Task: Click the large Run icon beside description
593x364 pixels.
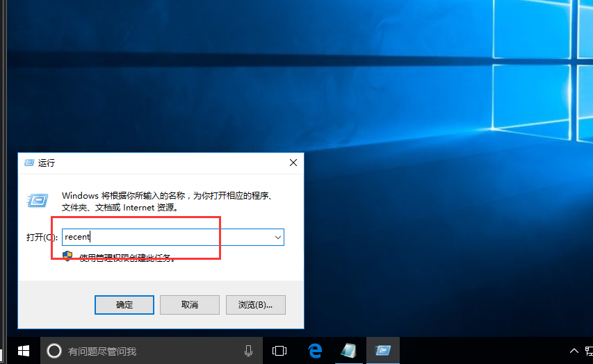Action: pyautogui.click(x=38, y=200)
